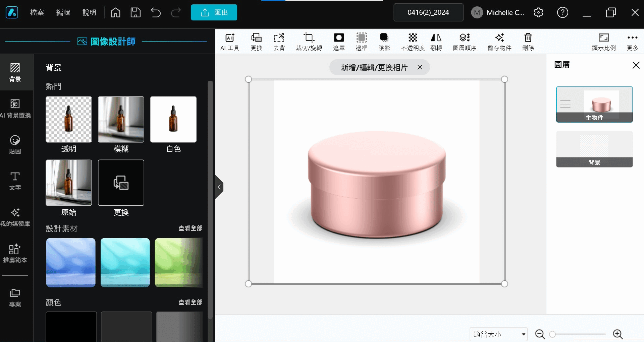Switch to the 文字 text panel

pyautogui.click(x=15, y=181)
